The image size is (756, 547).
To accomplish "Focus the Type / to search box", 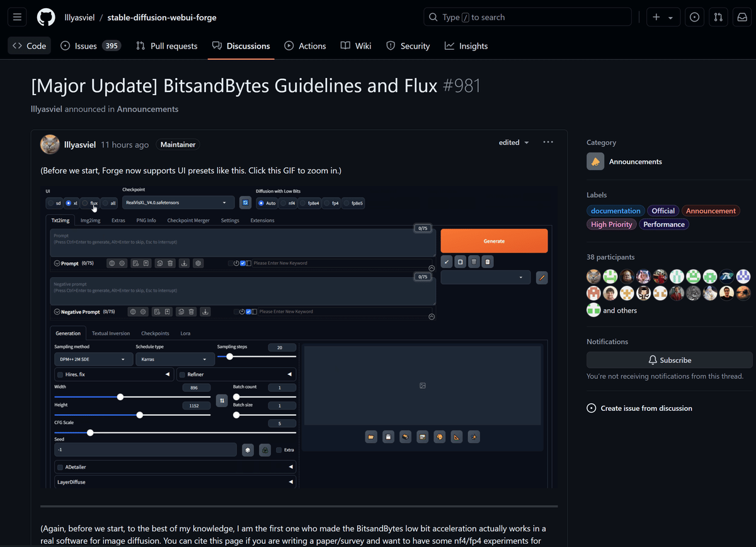I will point(527,17).
